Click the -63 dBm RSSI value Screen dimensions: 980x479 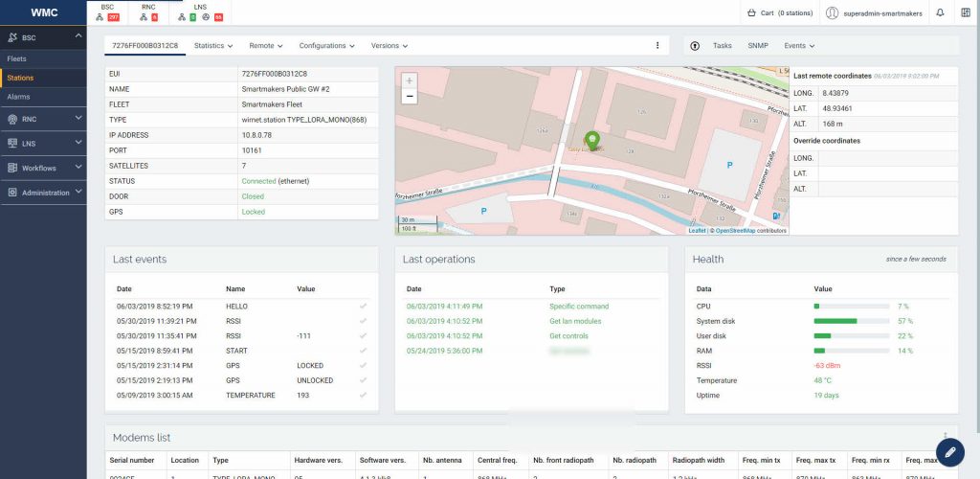click(x=827, y=366)
